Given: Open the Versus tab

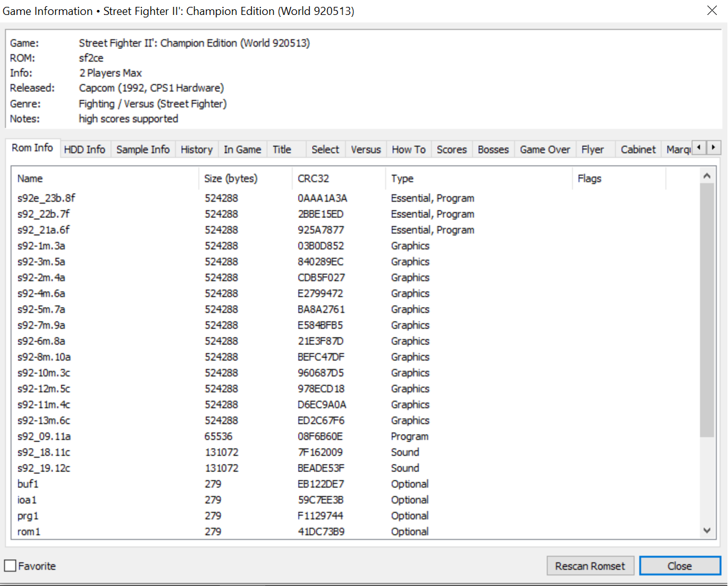Looking at the screenshot, I should [x=366, y=149].
